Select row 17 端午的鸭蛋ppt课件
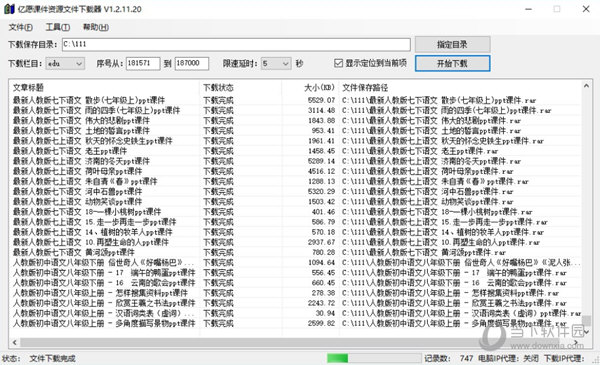The image size is (600, 365). [295, 273]
